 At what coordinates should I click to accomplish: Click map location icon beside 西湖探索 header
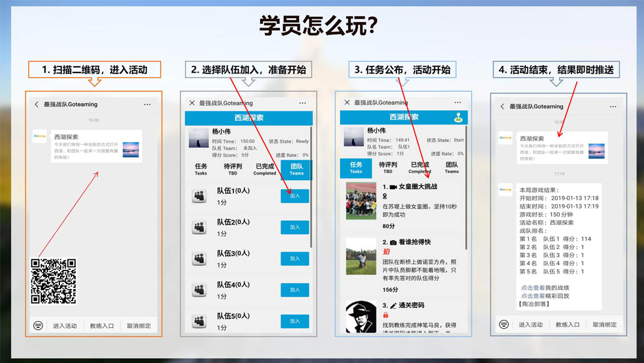(x=458, y=117)
